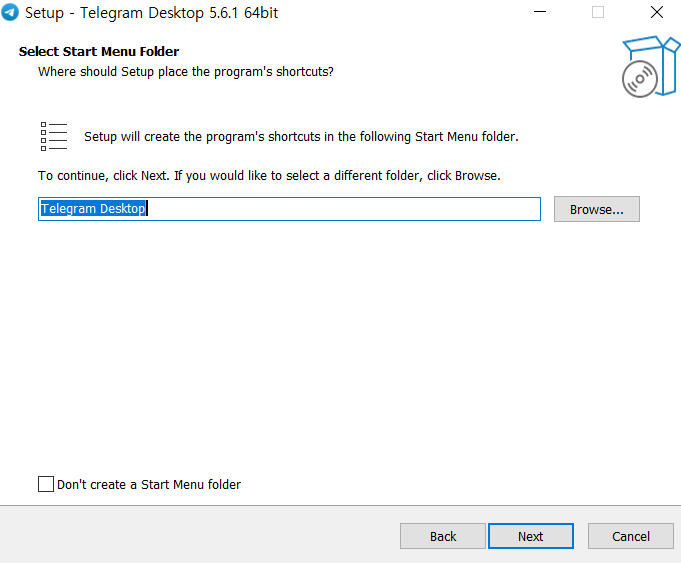Proceed with the Next button
Screen dimensions: 681x563
click(531, 536)
